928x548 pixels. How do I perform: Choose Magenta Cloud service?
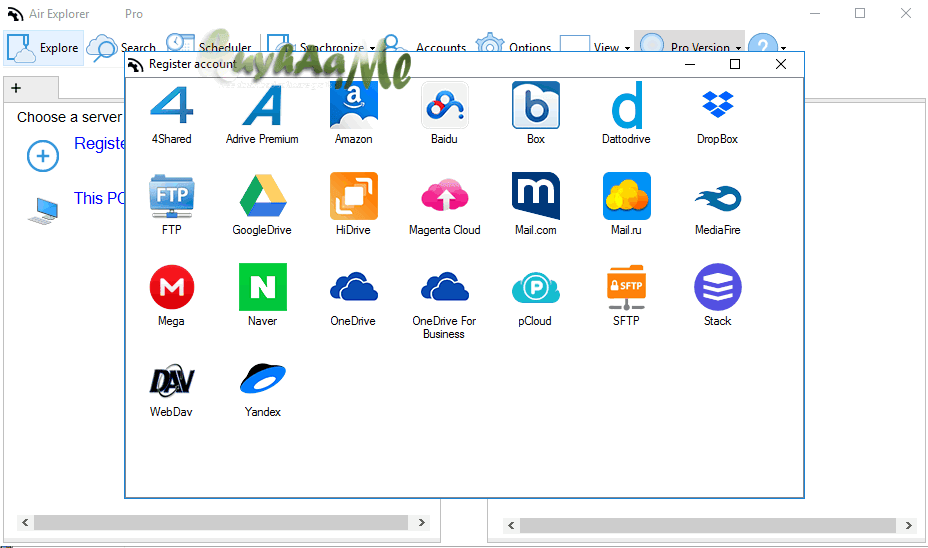[444, 196]
